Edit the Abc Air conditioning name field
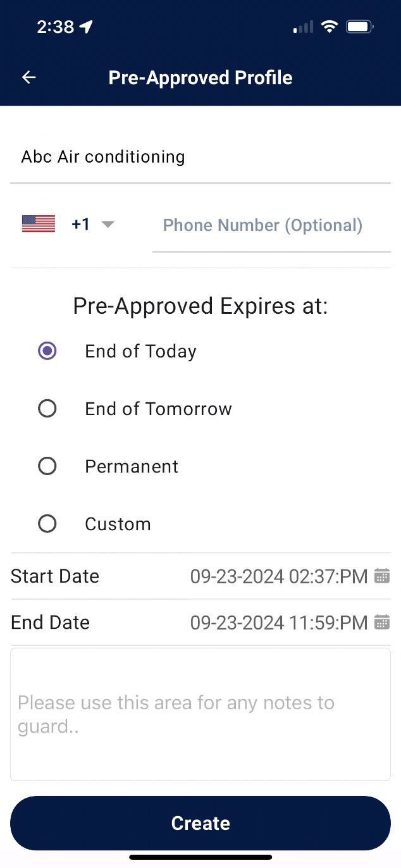 click(200, 157)
